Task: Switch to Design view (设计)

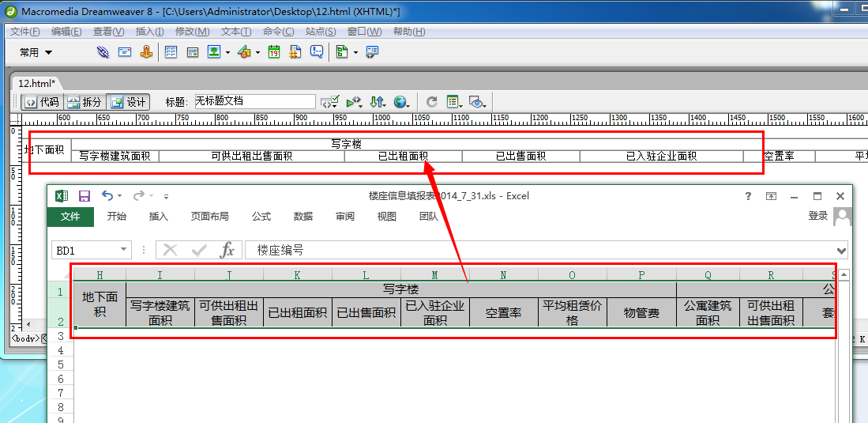Action: pos(128,102)
